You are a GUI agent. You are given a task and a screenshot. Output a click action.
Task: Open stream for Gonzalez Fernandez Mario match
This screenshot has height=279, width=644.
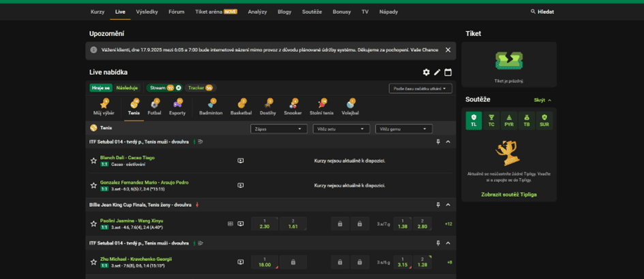pos(241,186)
